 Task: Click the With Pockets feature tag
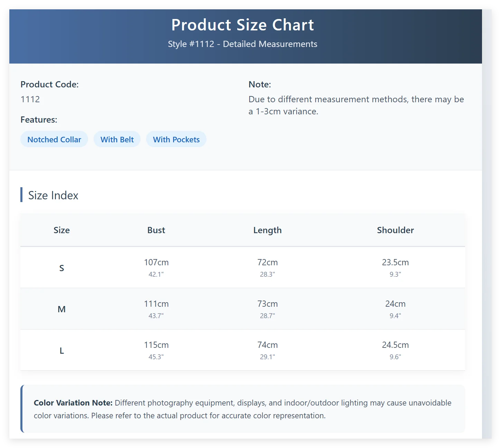click(176, 139)
